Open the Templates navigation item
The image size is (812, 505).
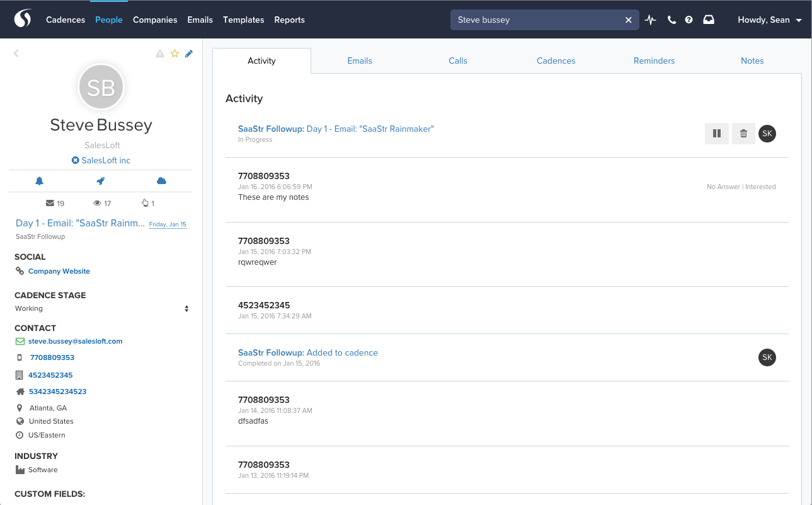244,20
